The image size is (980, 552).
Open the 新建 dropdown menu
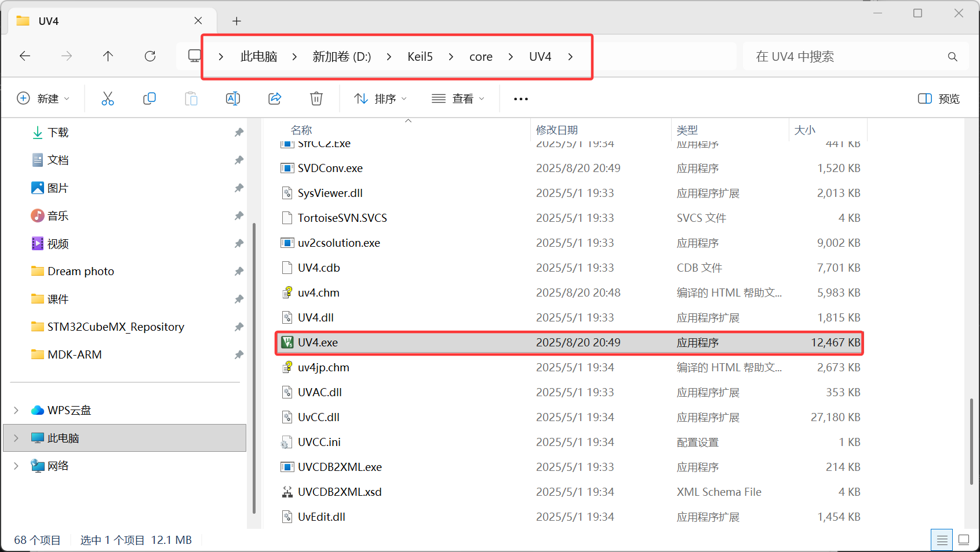click(x=43, y=98)
